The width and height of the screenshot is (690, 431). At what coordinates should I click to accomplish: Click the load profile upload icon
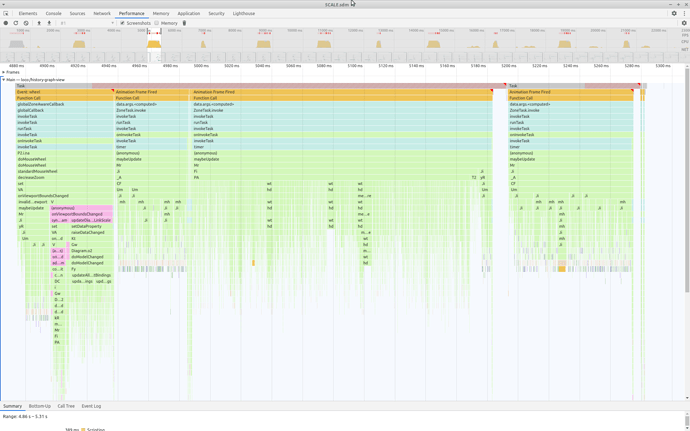coord(39,23)
